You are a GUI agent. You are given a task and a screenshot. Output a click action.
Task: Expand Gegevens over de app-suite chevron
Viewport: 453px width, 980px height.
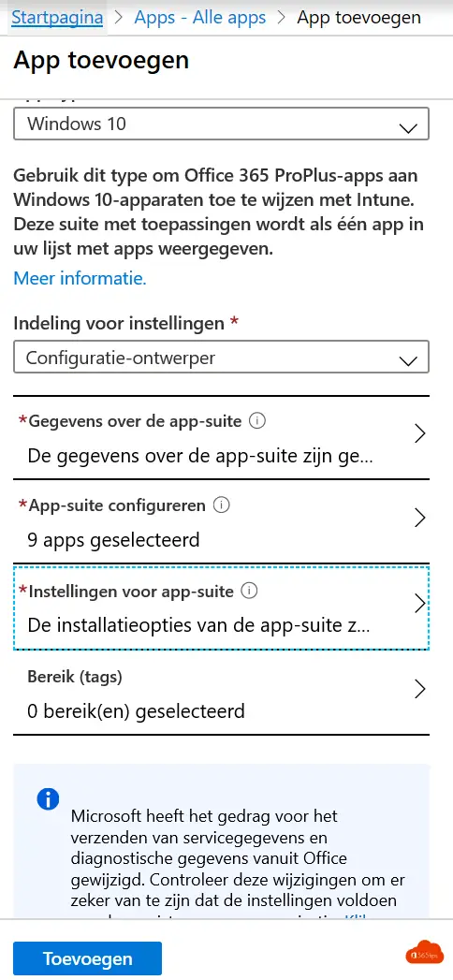[x=420, y=433]
